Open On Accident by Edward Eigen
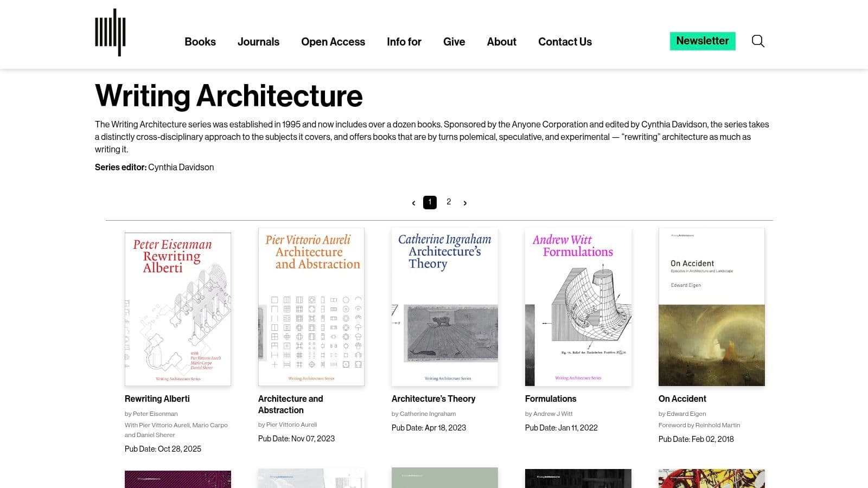 [x=682, y=399]
